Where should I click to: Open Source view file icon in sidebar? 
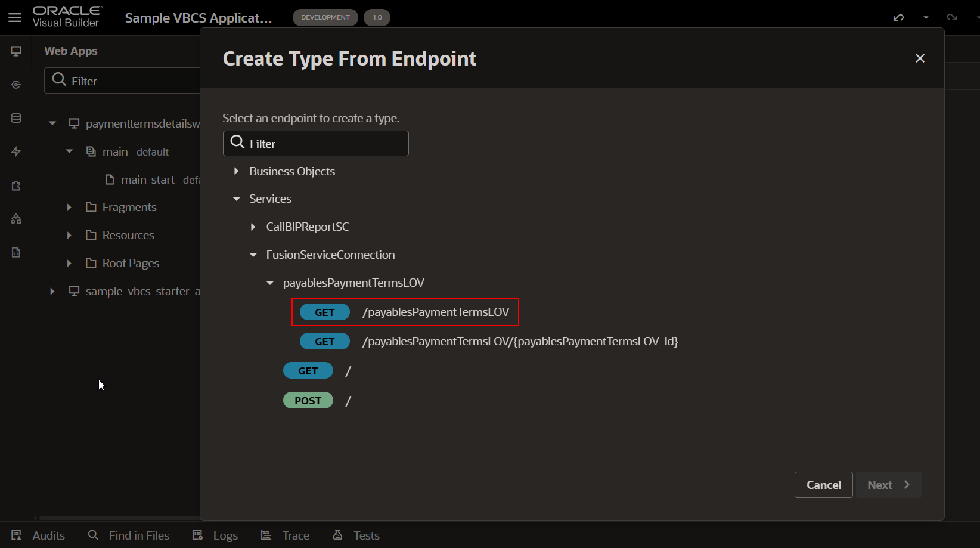click(x=16, y=252)
